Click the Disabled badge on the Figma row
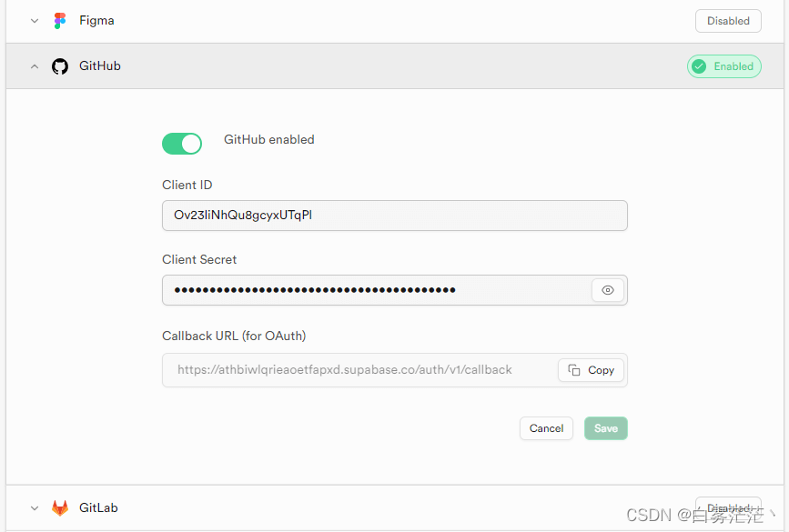This screenshot has height=532, width=789. coord(728,20)
